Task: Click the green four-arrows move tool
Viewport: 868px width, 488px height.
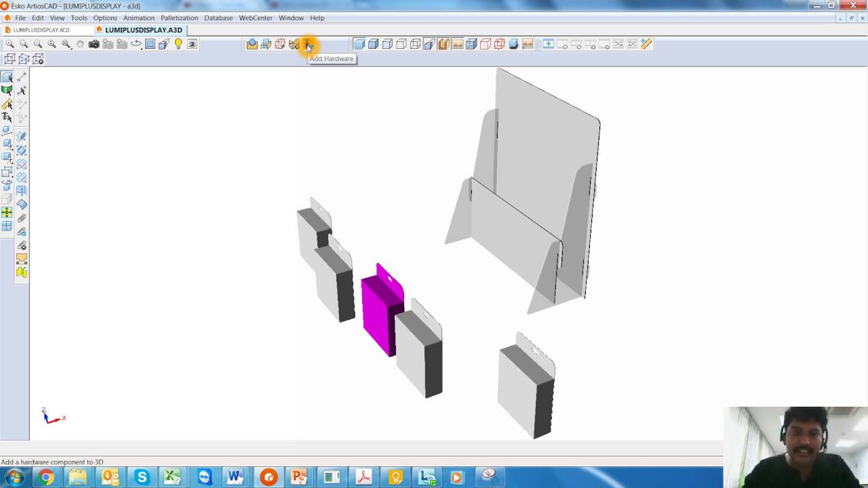Action: click(x=7, y=211)
